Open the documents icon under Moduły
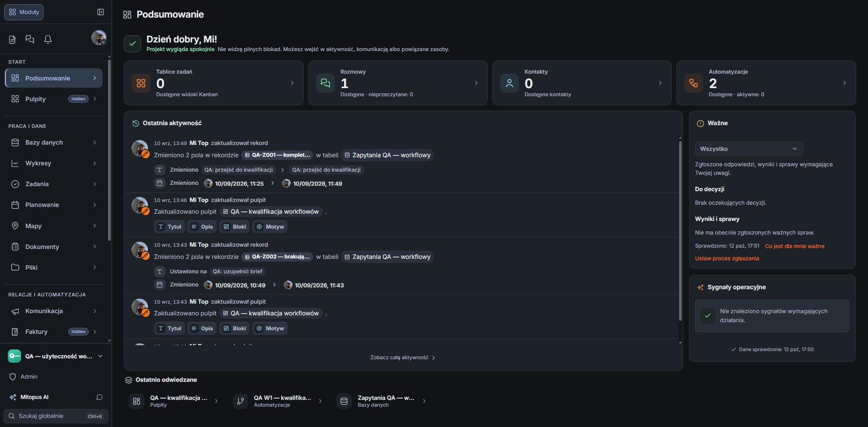 [x=12, y=40]
